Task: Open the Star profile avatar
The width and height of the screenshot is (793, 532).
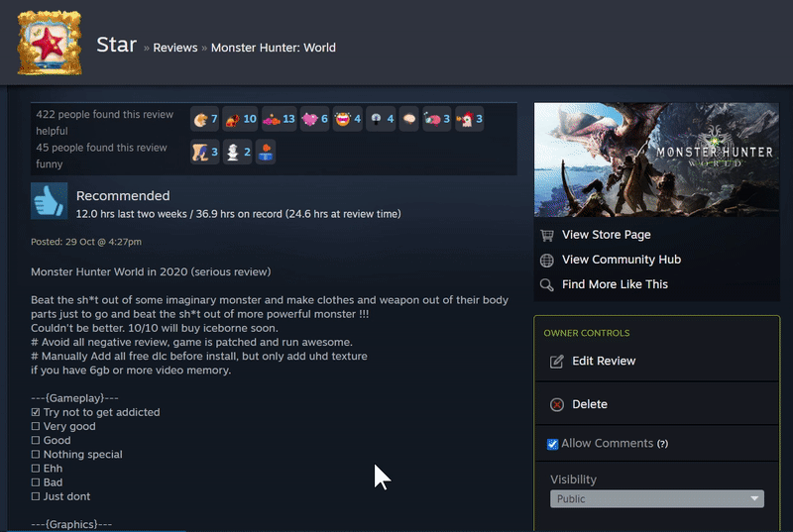Action: 50,43
